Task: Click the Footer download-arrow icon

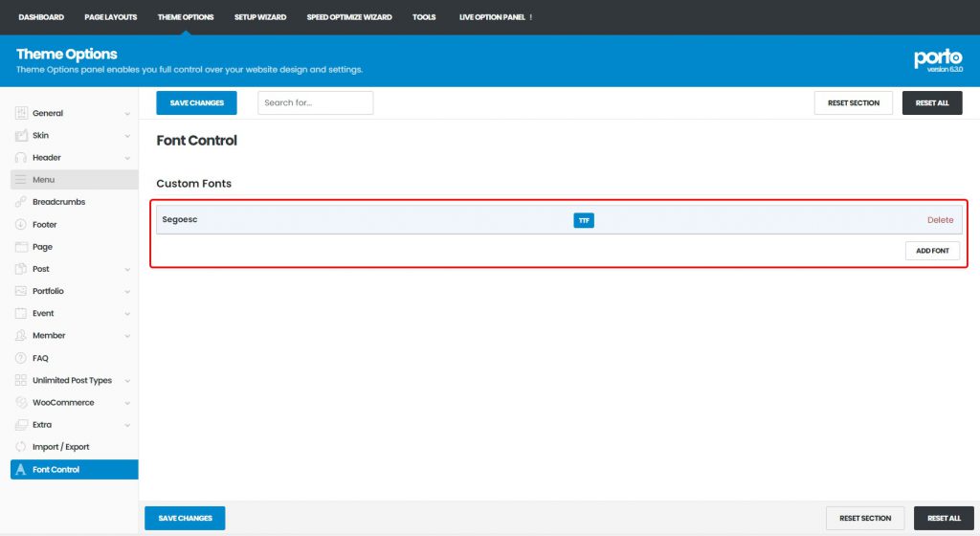Action: click(x=21, y=225)
